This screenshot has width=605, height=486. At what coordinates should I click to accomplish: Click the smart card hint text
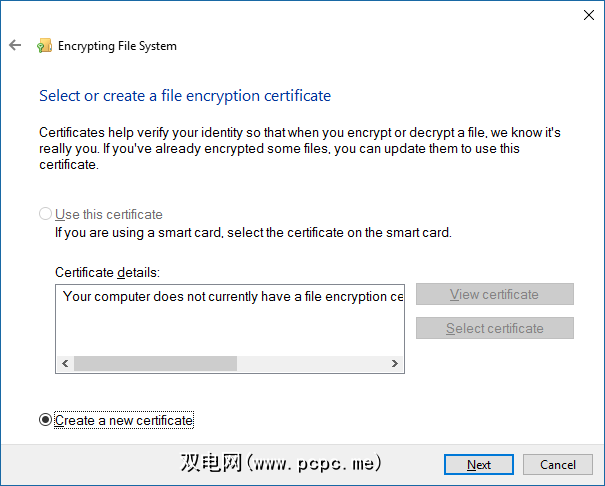tap(253, 233)
